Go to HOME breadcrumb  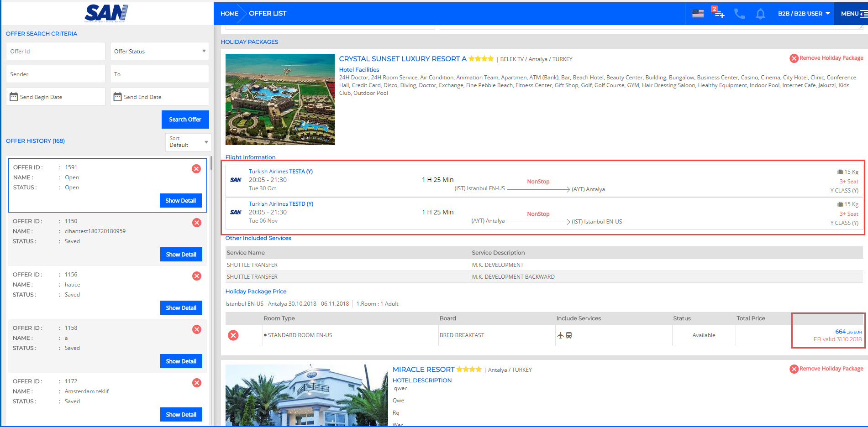click(229, 14)
